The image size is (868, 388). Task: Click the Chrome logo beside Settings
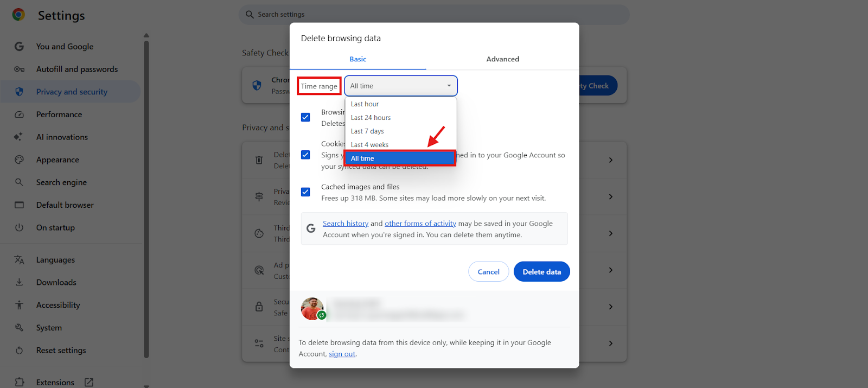18,15
